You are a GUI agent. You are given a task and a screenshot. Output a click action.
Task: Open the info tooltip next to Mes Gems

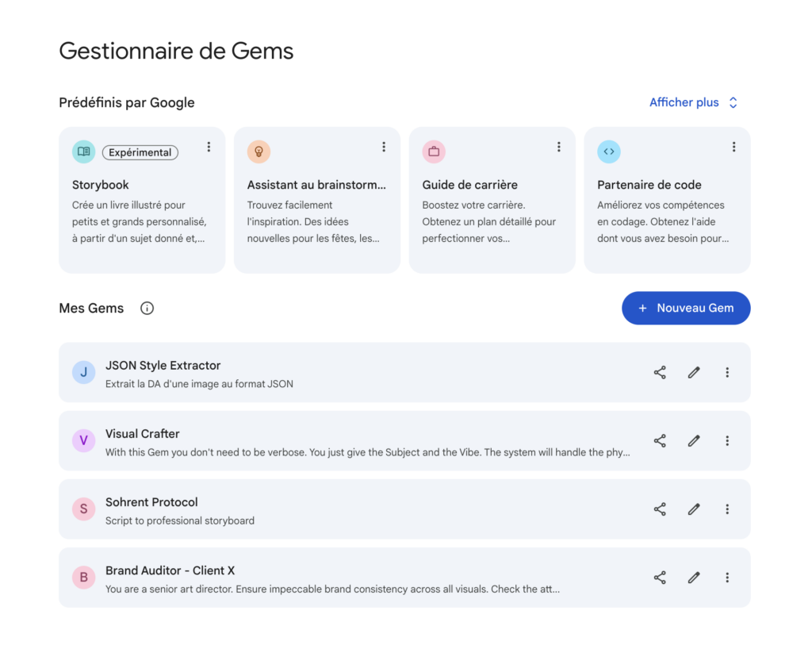coord(147,308)
